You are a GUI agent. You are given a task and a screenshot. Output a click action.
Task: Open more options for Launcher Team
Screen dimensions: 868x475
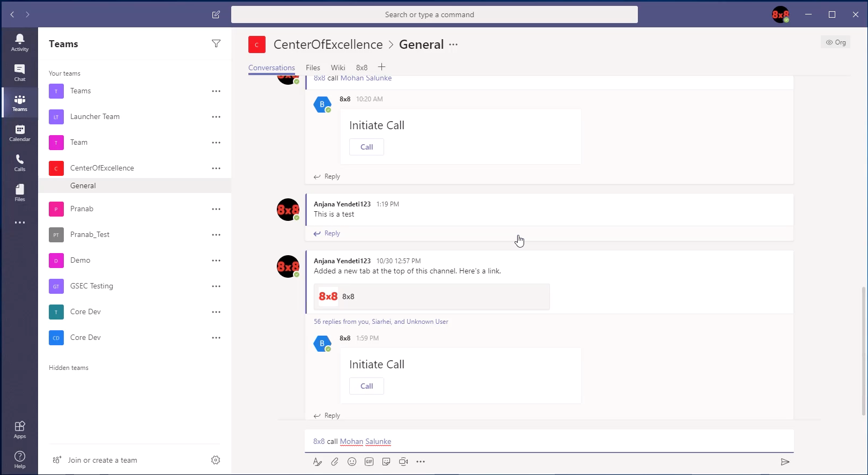pyautogui.click(x=216, y=117)
